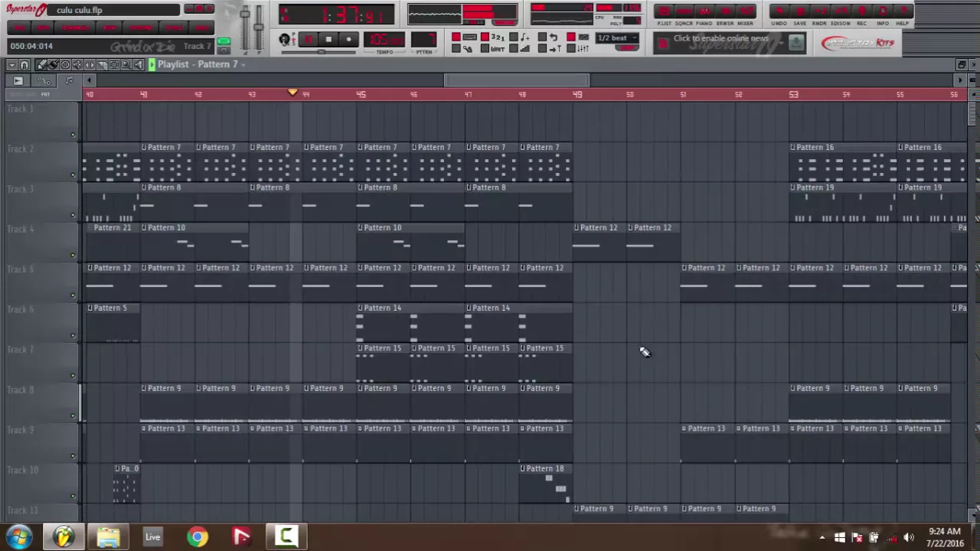Image resolution: width=980 pixels, height=551 pixels.
Task: Open EDISON audio editor button
Action: point(841,11)
